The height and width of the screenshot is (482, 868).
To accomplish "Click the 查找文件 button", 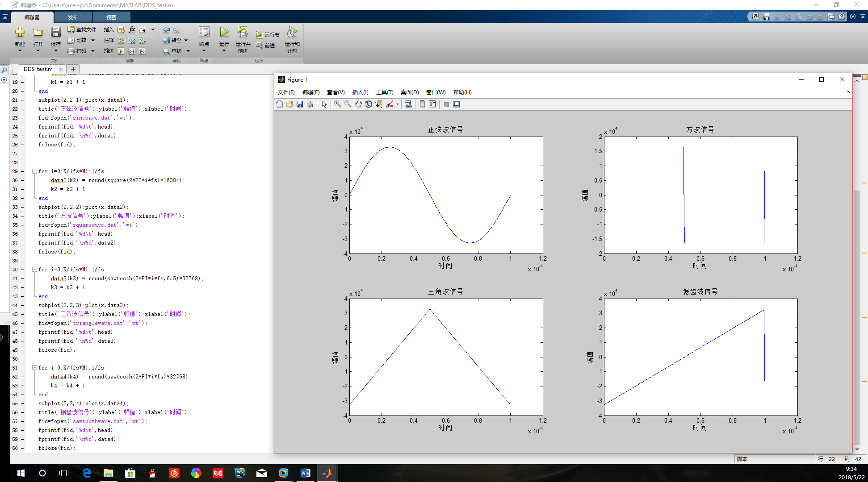I will point(82,29).
